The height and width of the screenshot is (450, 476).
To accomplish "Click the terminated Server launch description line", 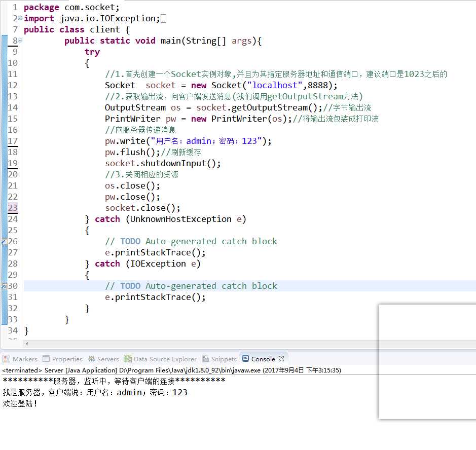I will coord(171,370).
